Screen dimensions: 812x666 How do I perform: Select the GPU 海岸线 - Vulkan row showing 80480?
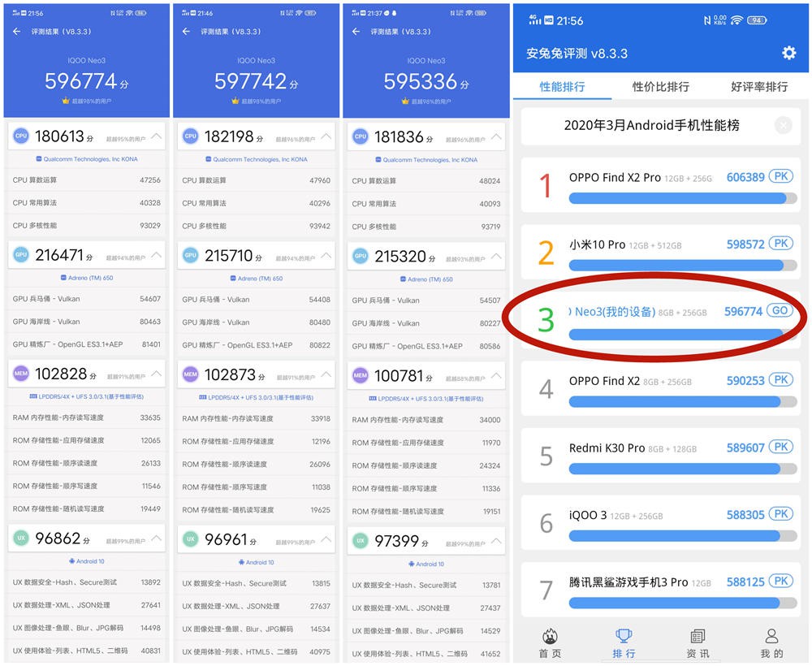(257, 322)
